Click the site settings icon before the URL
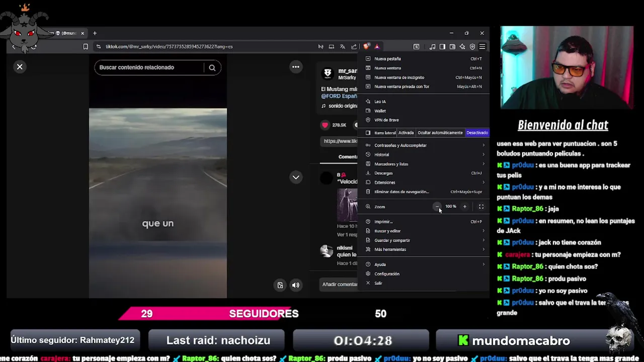This screenshot has height=362, width=644. point(99,47)
